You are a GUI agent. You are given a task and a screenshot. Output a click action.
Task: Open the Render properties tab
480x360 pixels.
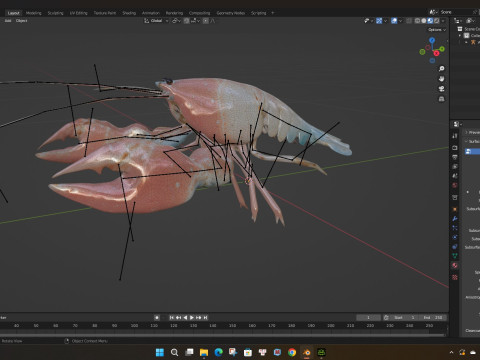[455, 148]
